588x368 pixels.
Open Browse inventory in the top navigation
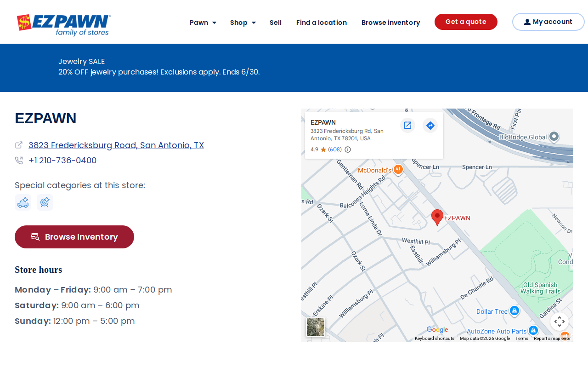[391, 23]
